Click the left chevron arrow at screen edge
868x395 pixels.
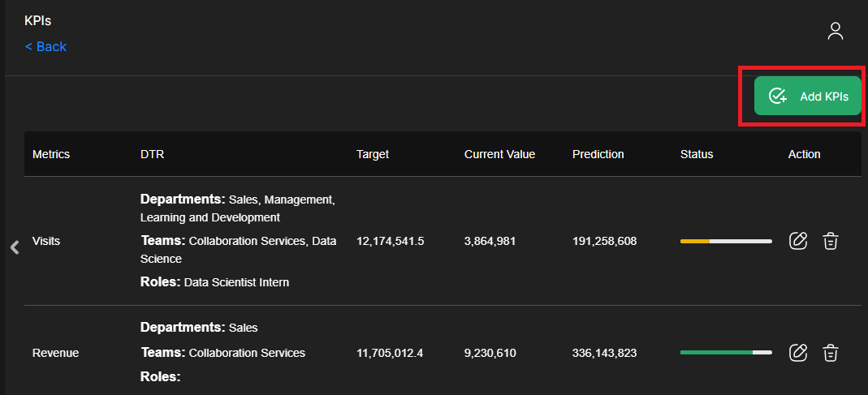click(x=14, y=247)
